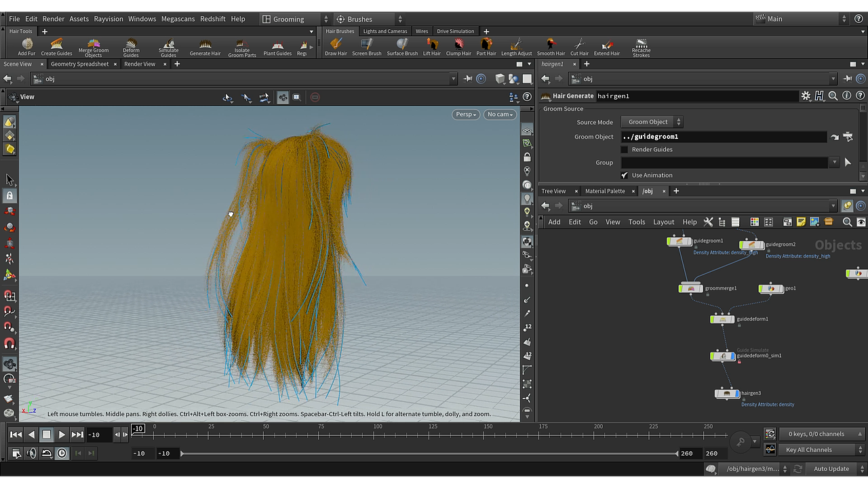Select the Add Fur shelf tool
This screenshot has height=488, width=868.
coord(26,47)
